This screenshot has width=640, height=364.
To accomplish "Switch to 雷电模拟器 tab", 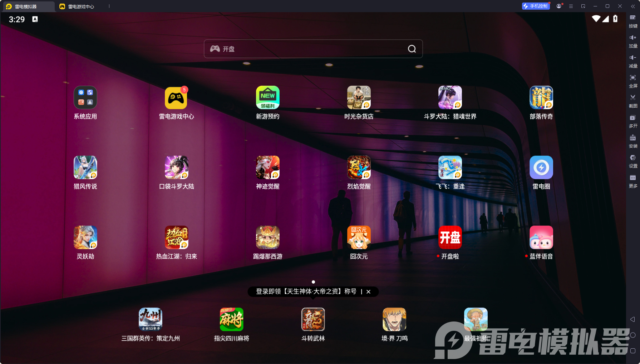I will tap(28, 6).
